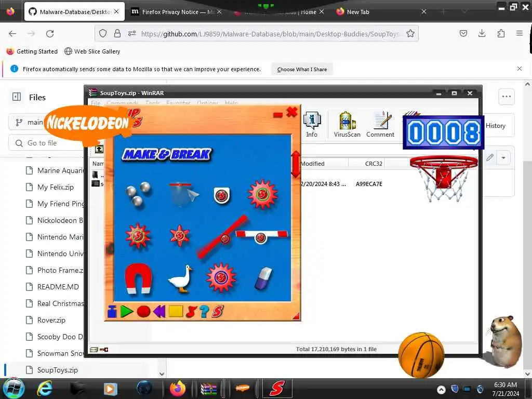
Task: Click the red vertical double arrow in SoupToys
Action: [x=296, y=164]
